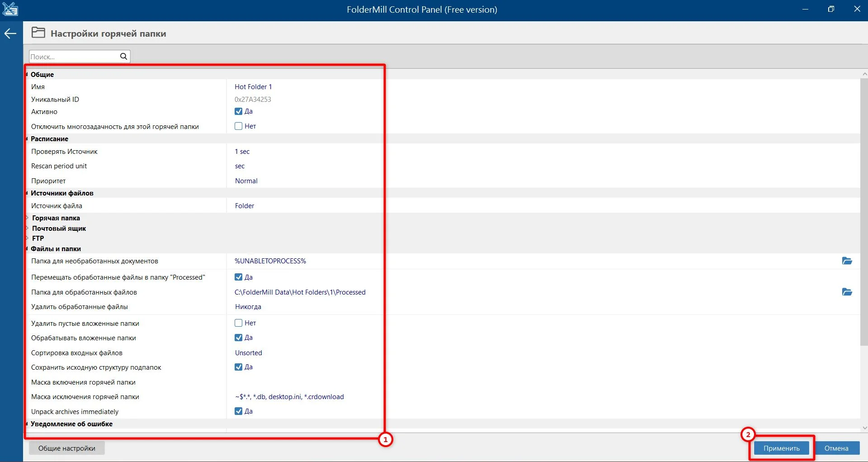This screenshot has height=462, width=868.
Task: Uncheck the Активно checkbox
Action: (x=239, y=111)
